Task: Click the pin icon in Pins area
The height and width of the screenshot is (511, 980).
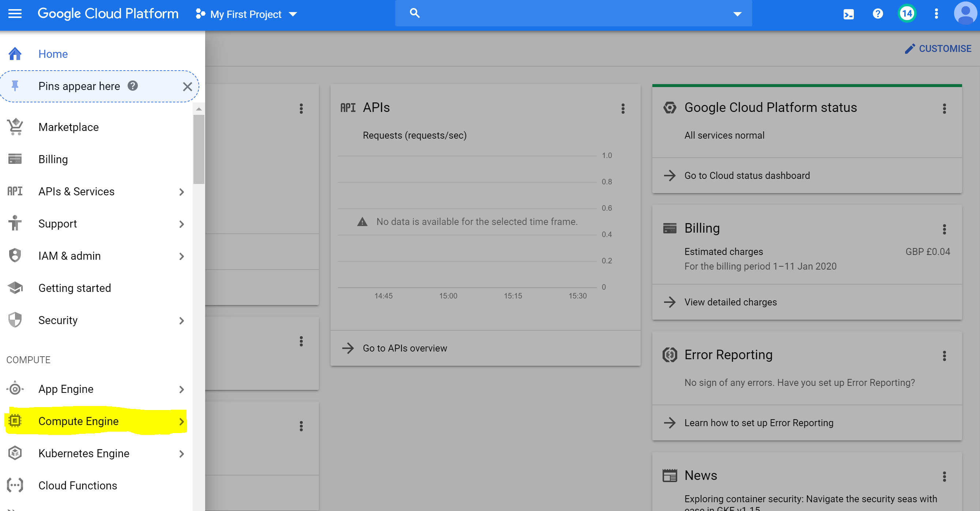Action: [x=15, y=86]
